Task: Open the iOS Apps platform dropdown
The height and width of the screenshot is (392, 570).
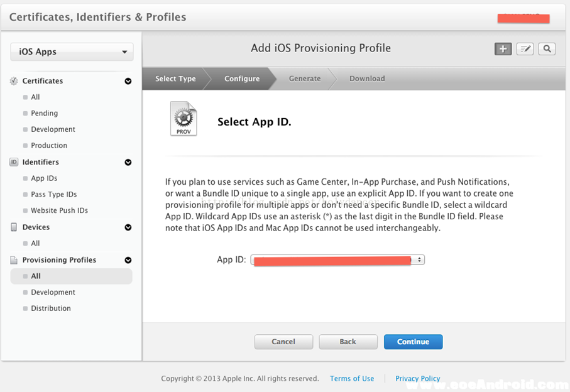Action: coord(72,52)
